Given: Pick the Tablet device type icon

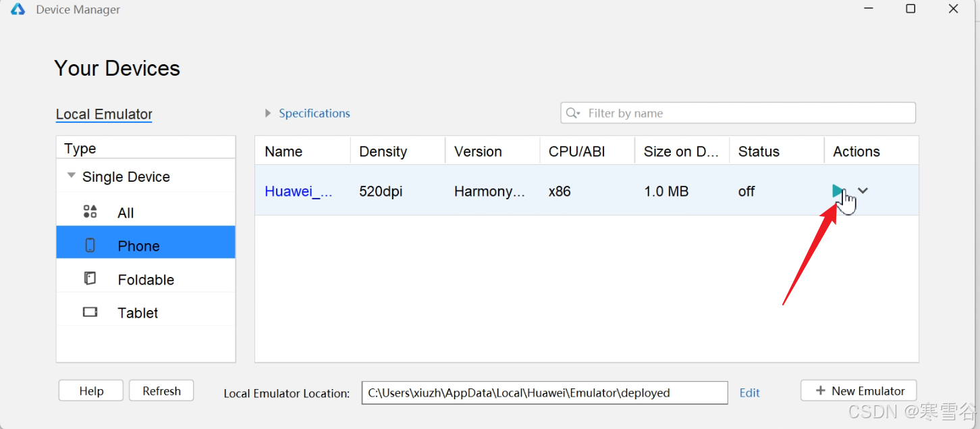Looking at the screenshot, I should pyautogui.click(x=90, y=312).
